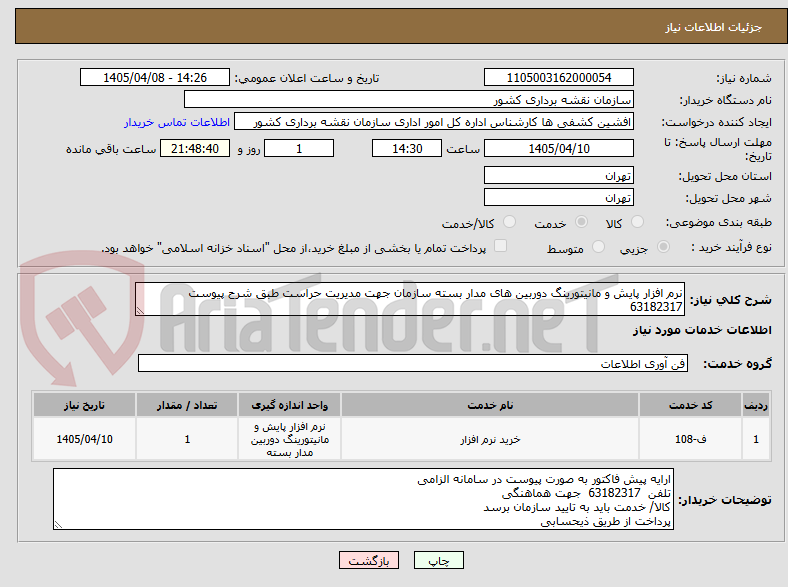This screenshot has height=587, width=788.
Task: Click the بازگشت (back) button
Action: [369, 560]
